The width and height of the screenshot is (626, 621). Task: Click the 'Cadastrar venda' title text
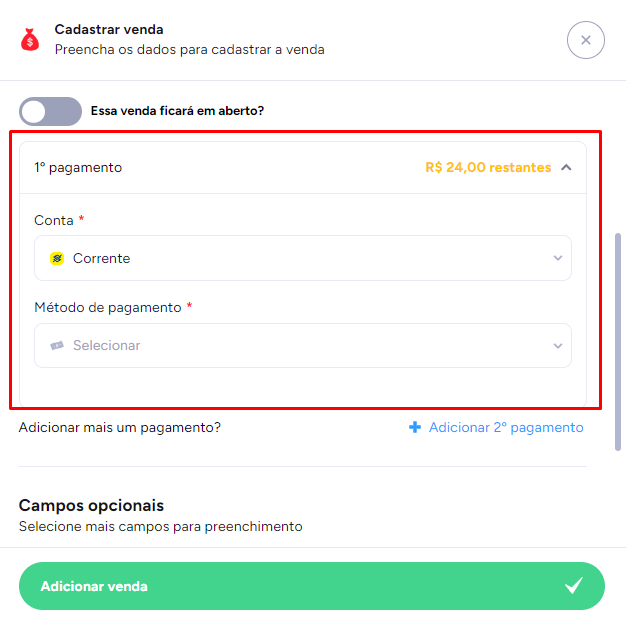pos(109,30)
